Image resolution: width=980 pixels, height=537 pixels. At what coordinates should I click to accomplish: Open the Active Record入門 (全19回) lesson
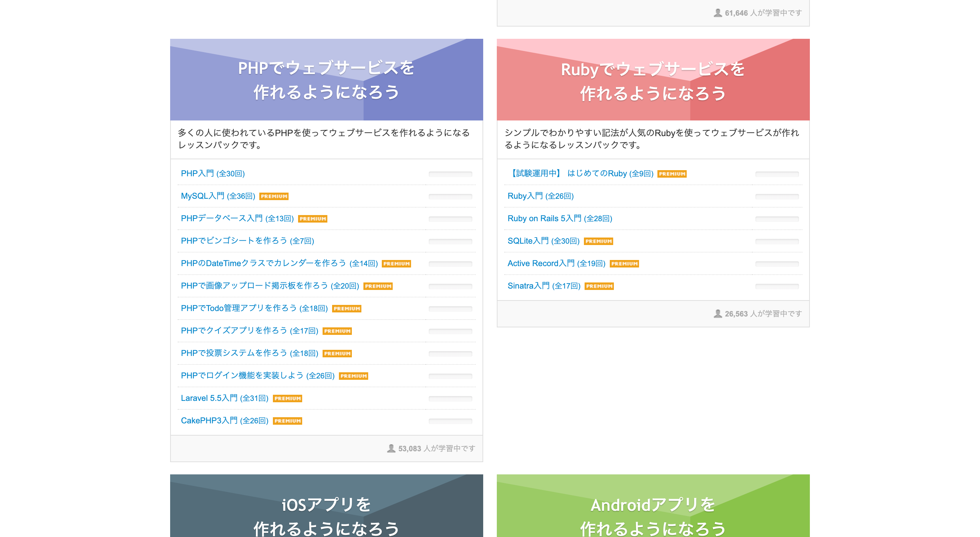tap(556, 263)
